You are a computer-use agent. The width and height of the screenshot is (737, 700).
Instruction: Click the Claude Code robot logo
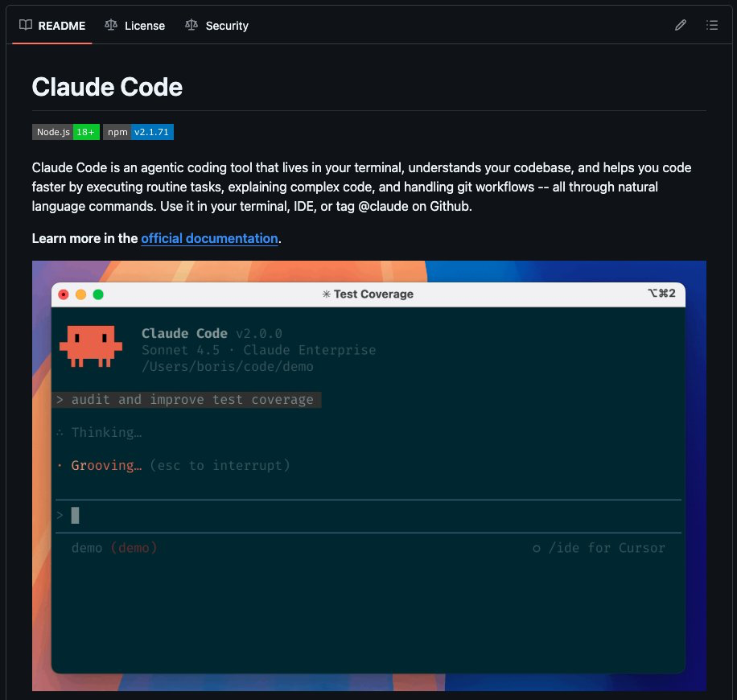tap(92, 344)
